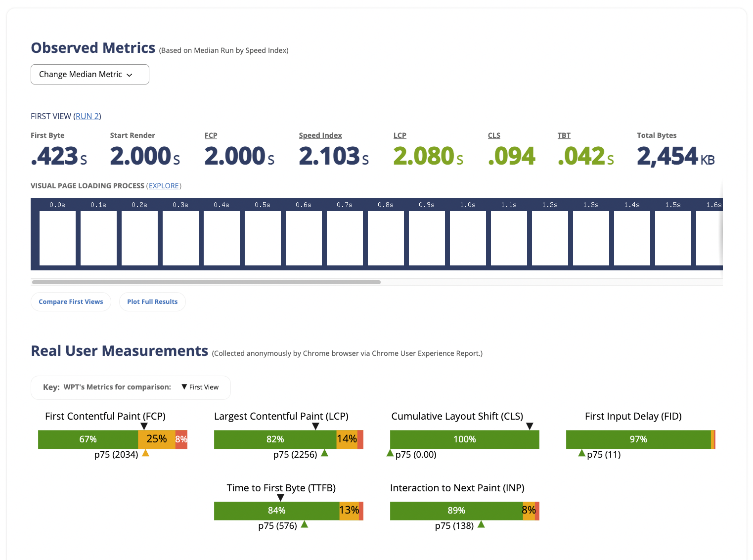Screen dimensions: 753x560
Task: Click the Plot Full Results button
Action: [x=152, y=302]
